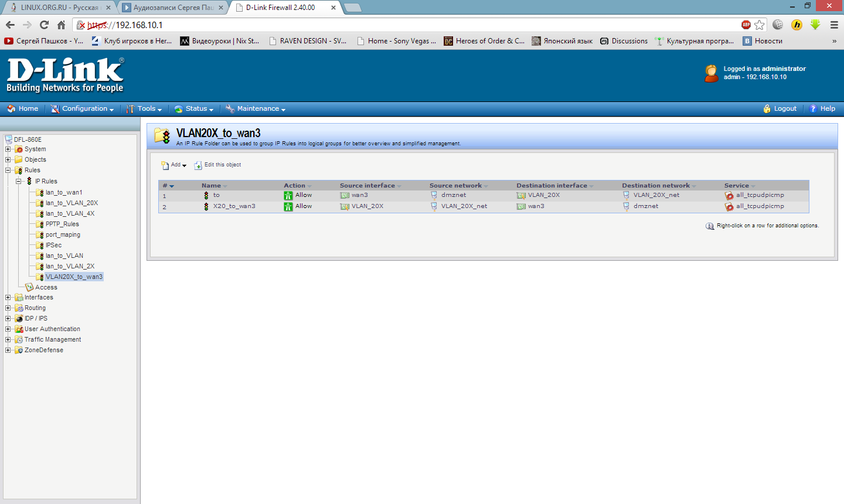Select lan_to_VLAN rule folder

point(64,256)
